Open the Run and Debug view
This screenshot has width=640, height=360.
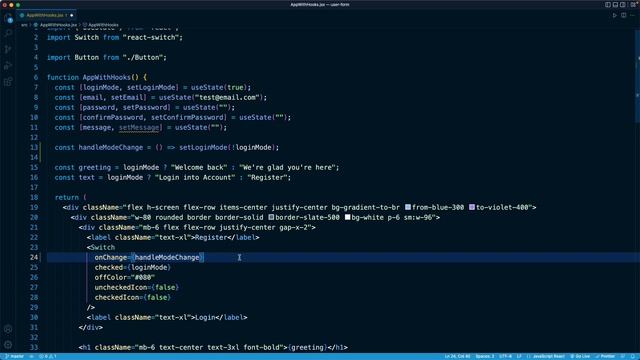click(8, 65)
